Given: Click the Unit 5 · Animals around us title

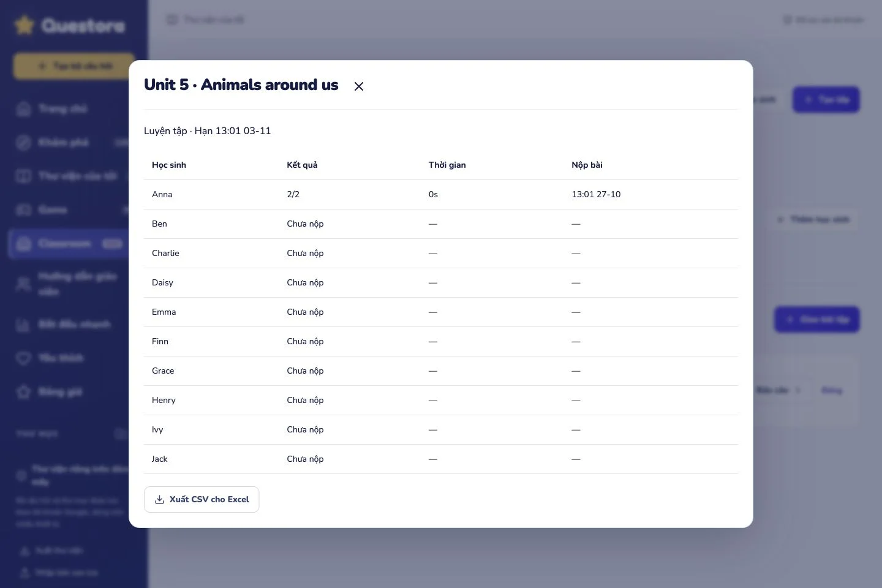Looking at the screenshot, I should point(241,85).
